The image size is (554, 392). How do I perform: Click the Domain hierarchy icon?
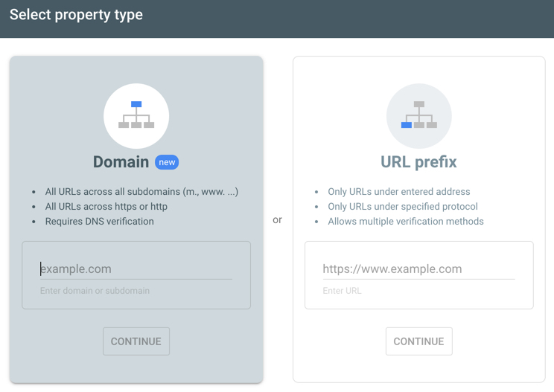coord(136,115)
